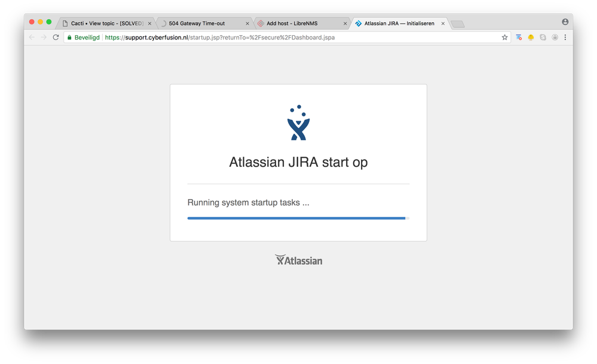Image resolution: width=597 pixels, height=364 pixels.
Task: Switch to the Cacti View topic tab
Action: tap(106, 23)
